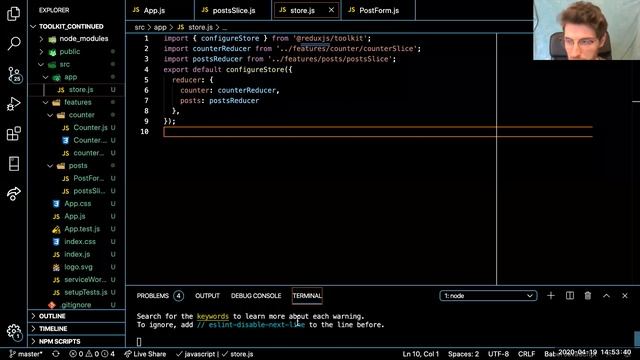Expand the public folder
This screenshot has width=640, height=360.
pos(76,51)
